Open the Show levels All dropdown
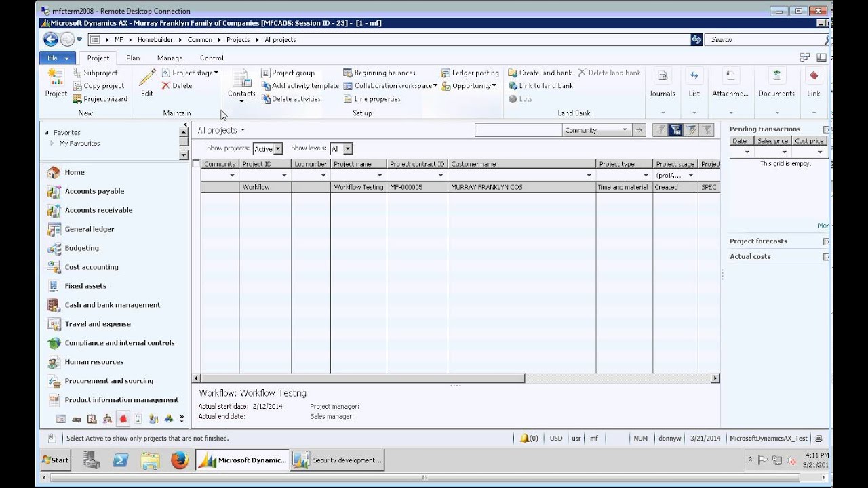Viewport: 868px width, 488px height. (x=347, y=148)
